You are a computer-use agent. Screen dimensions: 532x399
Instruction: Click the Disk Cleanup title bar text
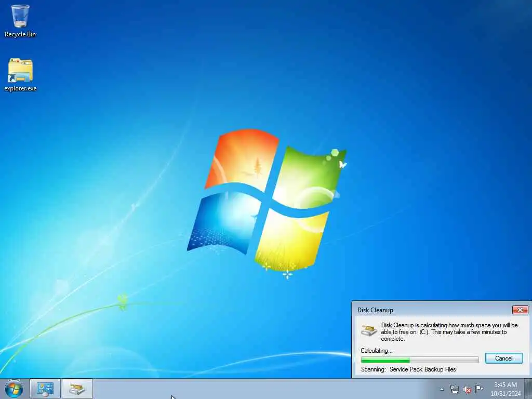click(x=375, y=310)
